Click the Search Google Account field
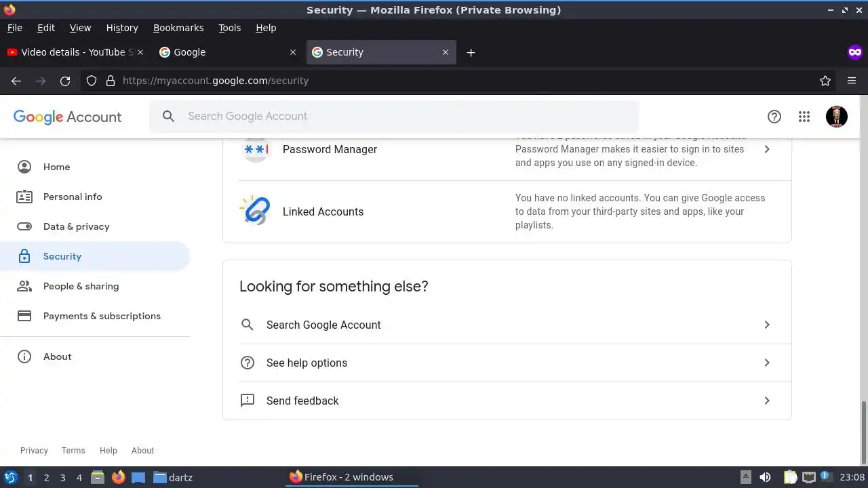868x488 pixels. [393, 117]
